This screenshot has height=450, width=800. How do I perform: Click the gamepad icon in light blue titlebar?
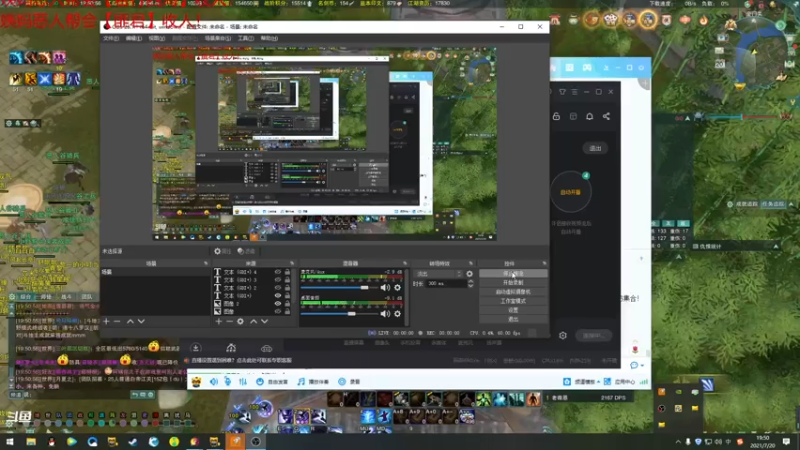coord(587,67)
